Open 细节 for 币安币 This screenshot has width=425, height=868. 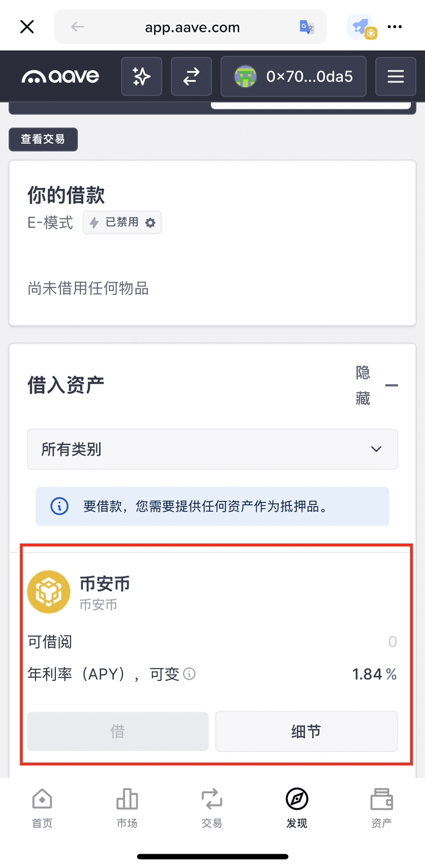306,732
